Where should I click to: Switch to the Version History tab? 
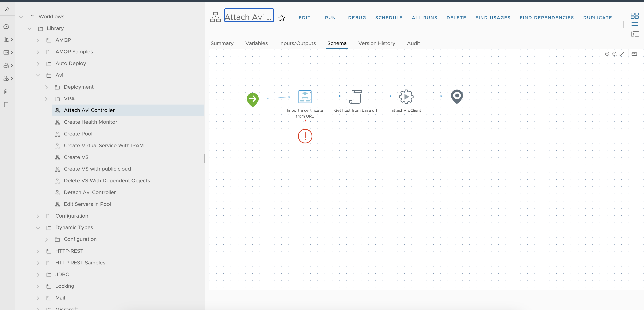point(376,43)
